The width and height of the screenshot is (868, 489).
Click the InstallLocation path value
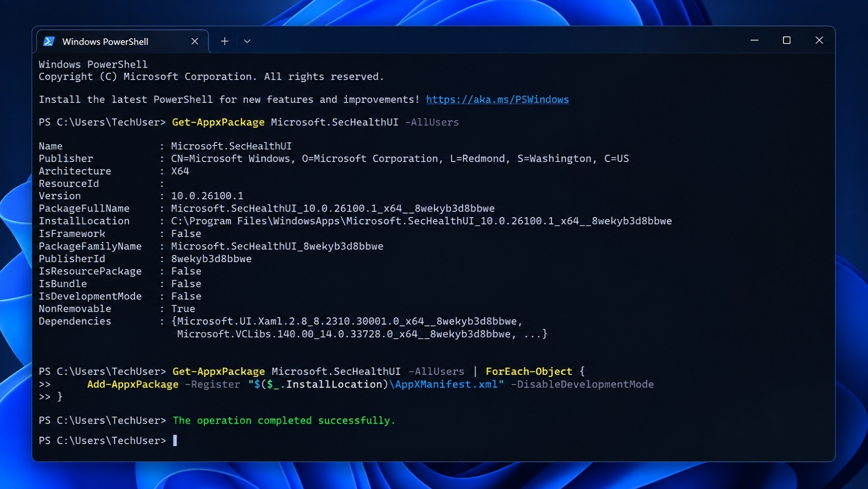point(422,221)
